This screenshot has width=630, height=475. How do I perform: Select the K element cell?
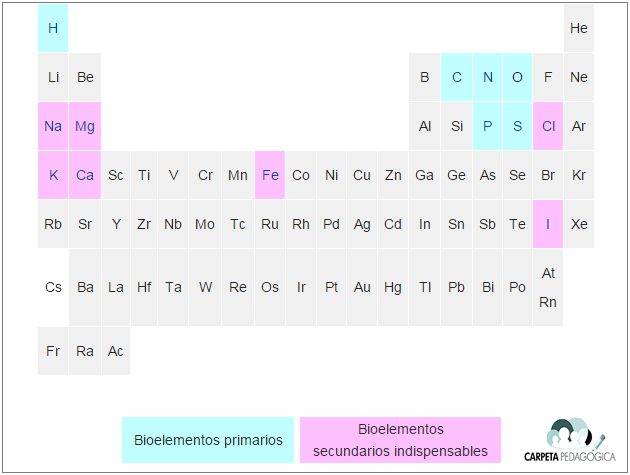click(53, 175)
